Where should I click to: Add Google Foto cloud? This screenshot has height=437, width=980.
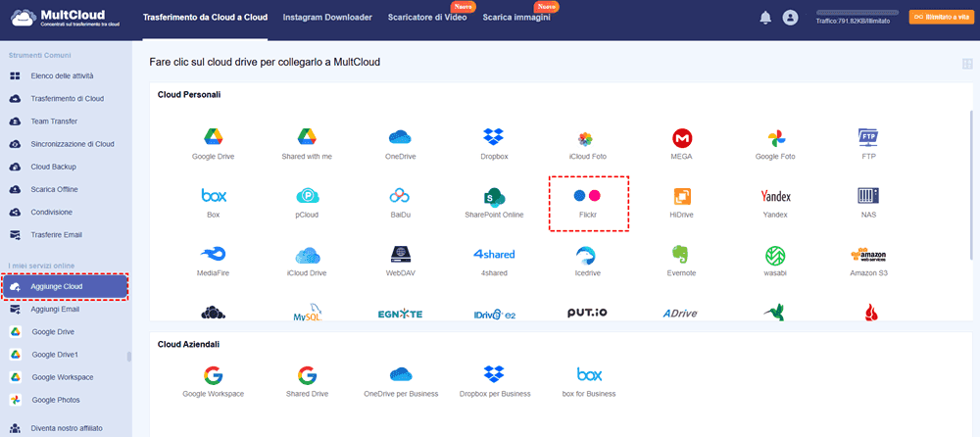(775, 137)
